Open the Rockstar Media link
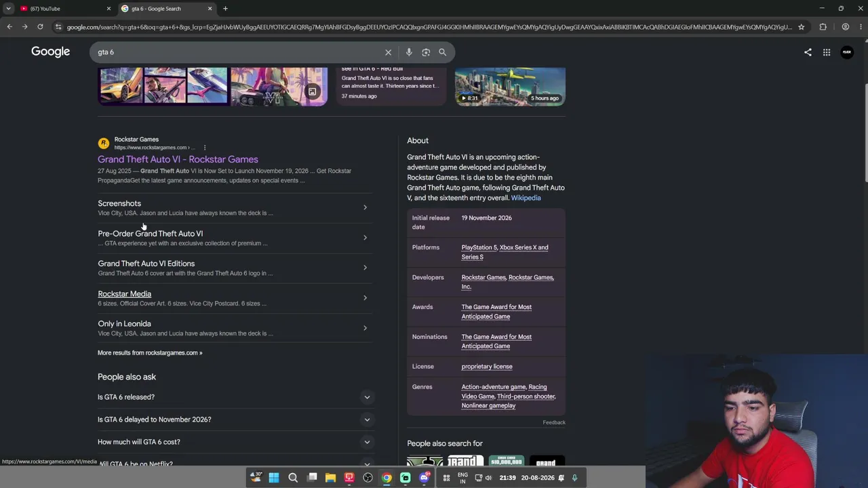868x488 pixels. [124, 293]
